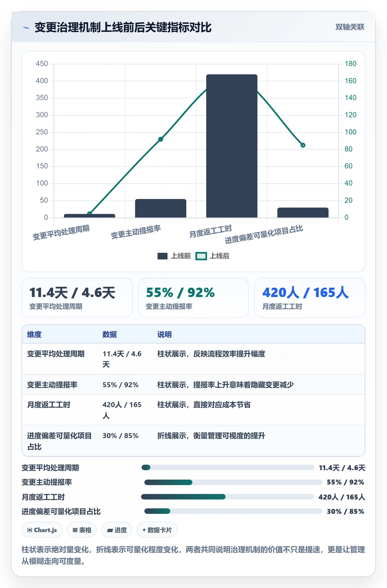
Task: Click the 上线后 legend label
Action: (219, 256)
